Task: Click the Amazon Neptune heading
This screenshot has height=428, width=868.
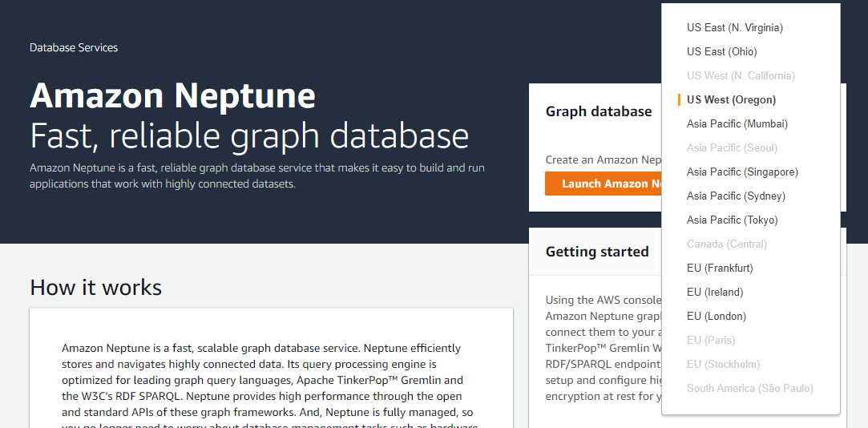Action: point(172,95)
